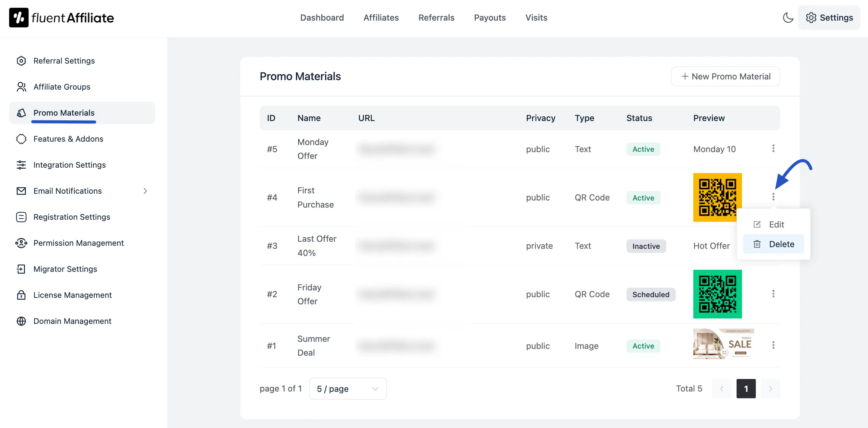The height and width of the screenshot is (428, 868).
Task: Click the Domain Management globe icon
Action: coord(21,321)
